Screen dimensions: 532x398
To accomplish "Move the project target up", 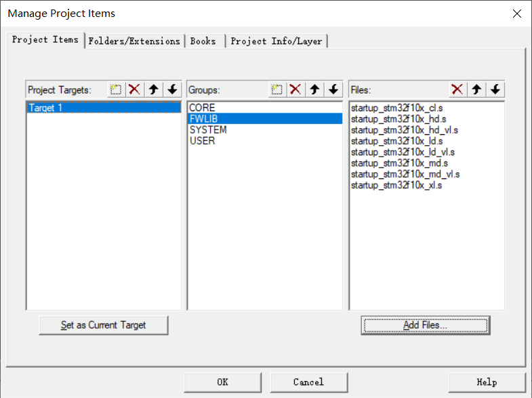I will [154, 89].
